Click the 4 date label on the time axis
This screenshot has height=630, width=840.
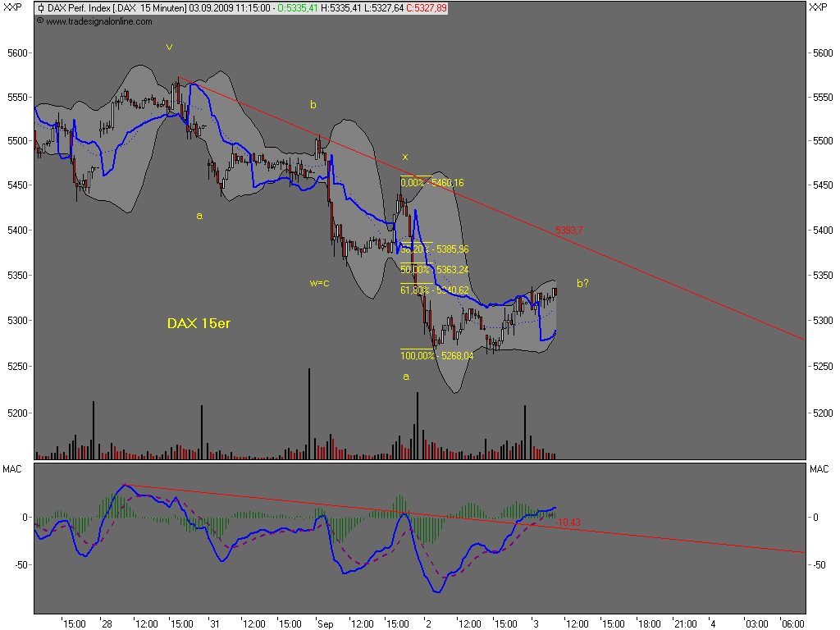[x=713, y=623]
